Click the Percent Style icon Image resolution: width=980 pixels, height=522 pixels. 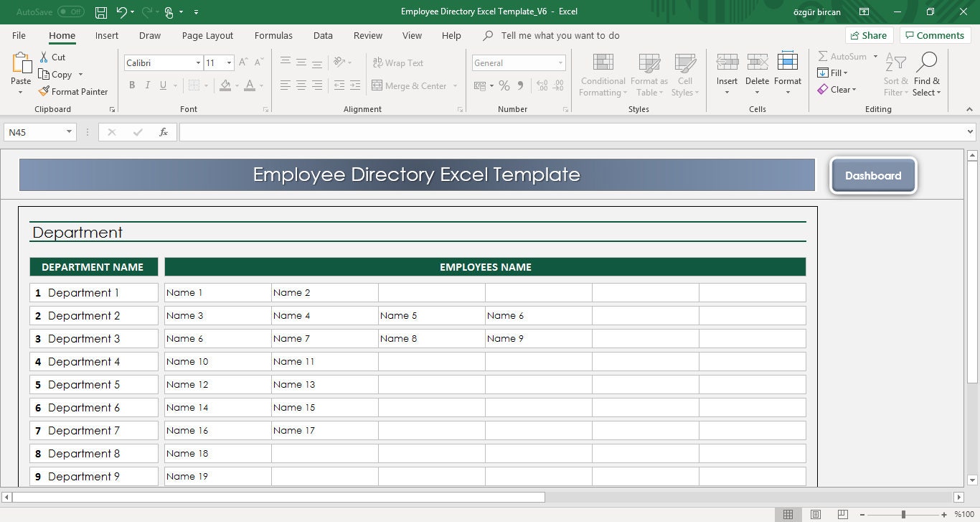(504, 85)
